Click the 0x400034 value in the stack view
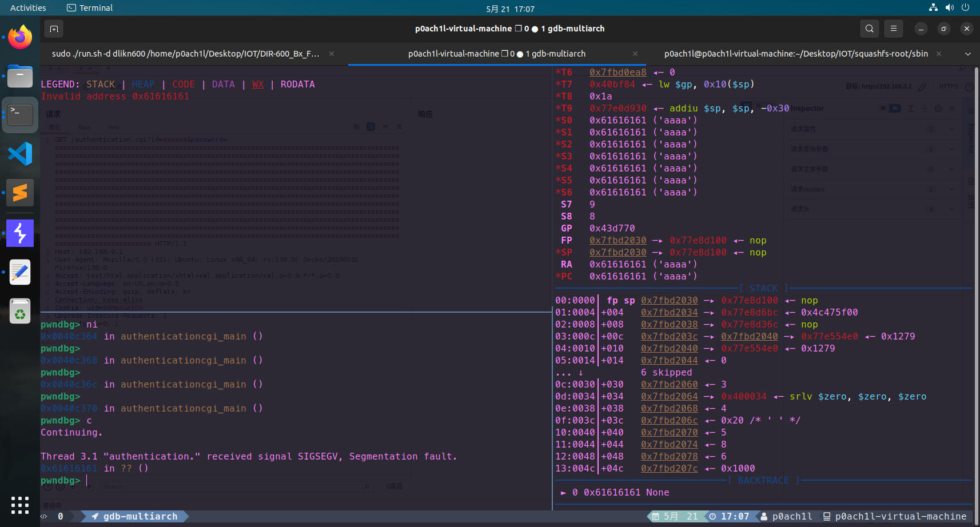Screen dimensions: 980x527 [743, 396]
